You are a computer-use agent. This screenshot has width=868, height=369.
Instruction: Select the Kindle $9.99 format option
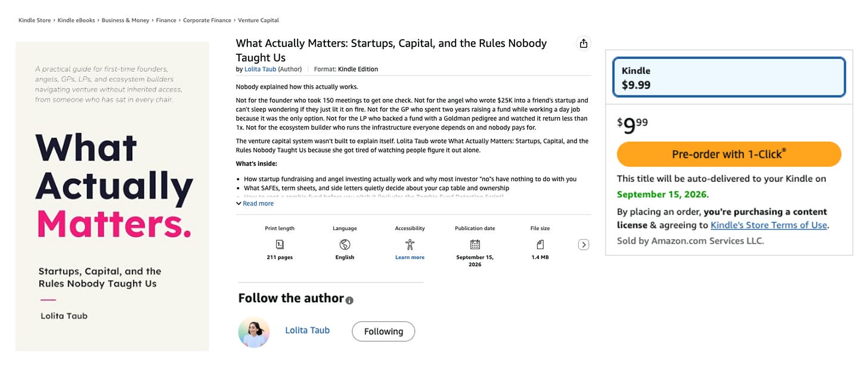click(x=729, y=77)
